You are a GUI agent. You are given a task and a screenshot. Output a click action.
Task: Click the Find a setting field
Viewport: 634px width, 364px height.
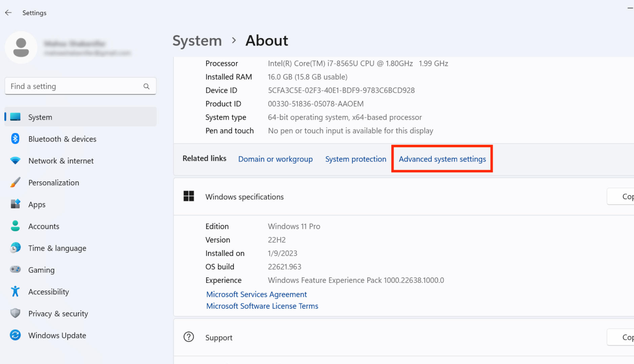click(67, 86)
